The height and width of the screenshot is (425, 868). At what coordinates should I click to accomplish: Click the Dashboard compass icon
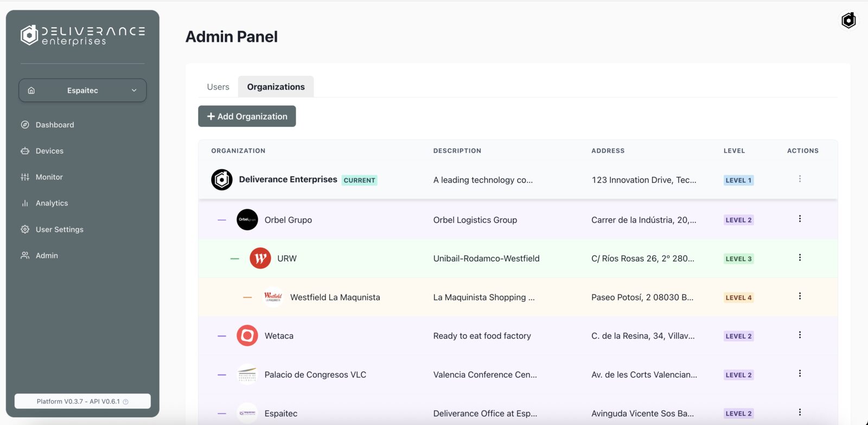[25, 125]
